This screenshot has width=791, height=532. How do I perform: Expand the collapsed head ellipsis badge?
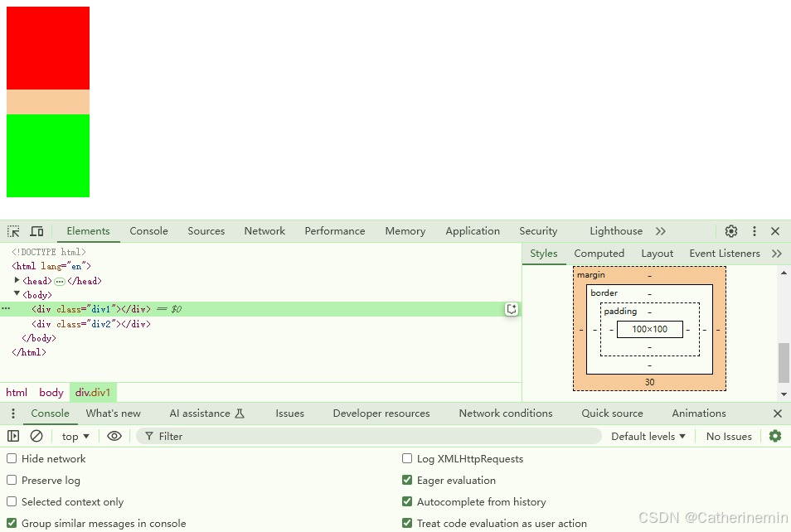pyautogui.click(x=60, y=282)
